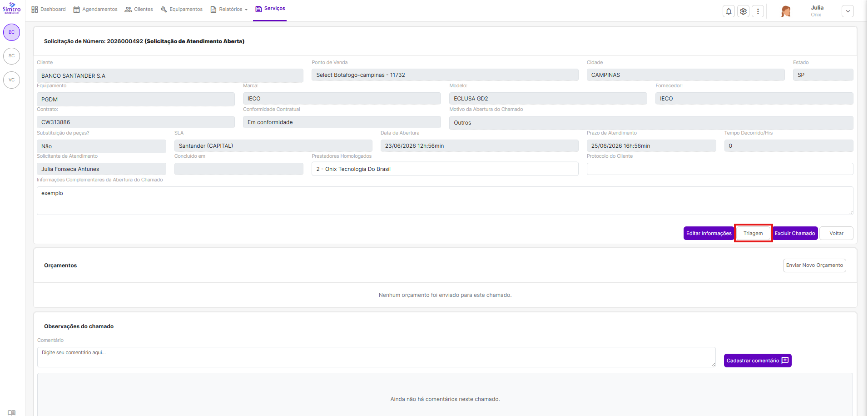This screenshot has height=416, width=868.
Task: Click the Tempo Decorrido/Hrs field
Action: [x=789, y=146]
